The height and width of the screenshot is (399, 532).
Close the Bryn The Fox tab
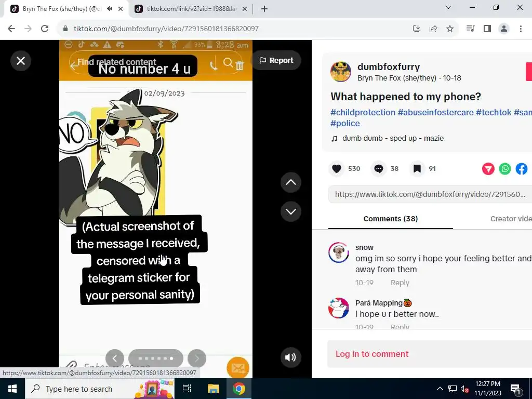pos(121,9)
